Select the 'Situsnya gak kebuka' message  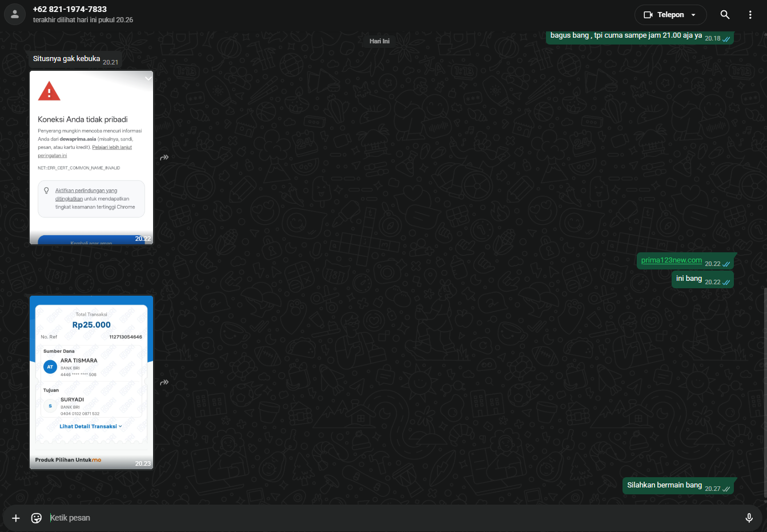coord(75,59)
